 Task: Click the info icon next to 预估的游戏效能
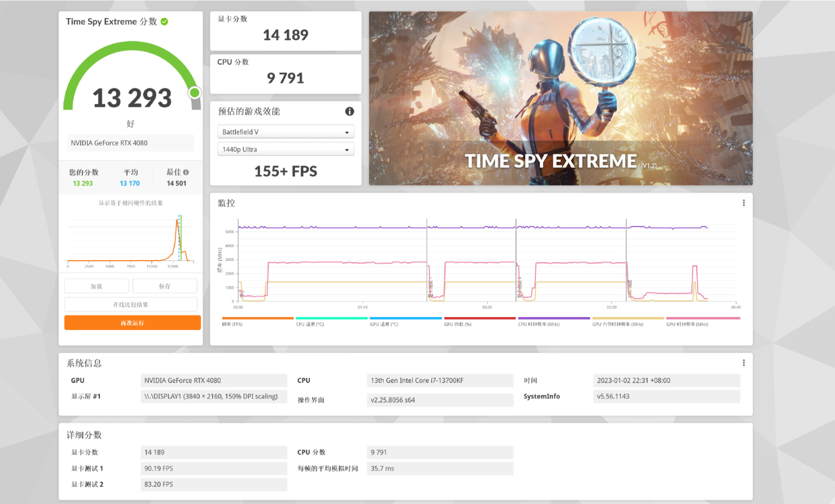pyautogui.click(x=349, y=112)
